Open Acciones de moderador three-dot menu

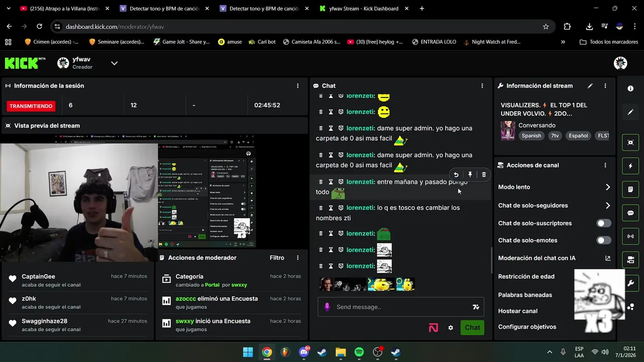(298, 258)
